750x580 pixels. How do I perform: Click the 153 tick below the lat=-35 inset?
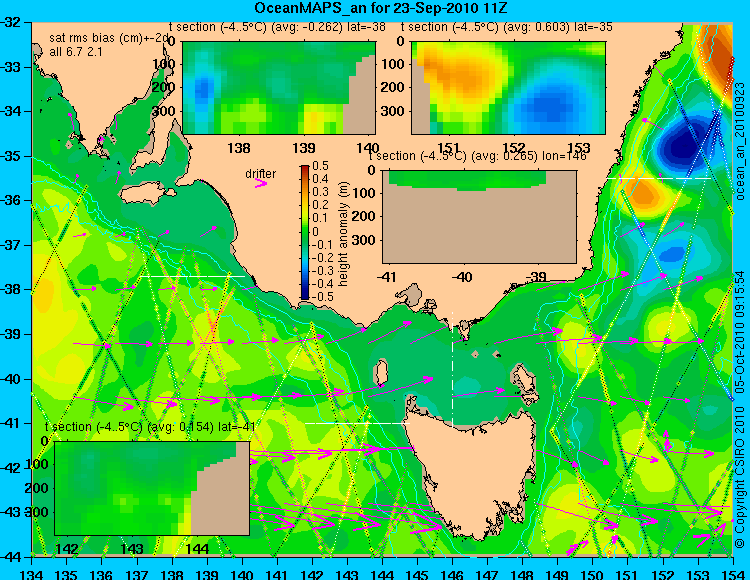(x=579, y=148)
